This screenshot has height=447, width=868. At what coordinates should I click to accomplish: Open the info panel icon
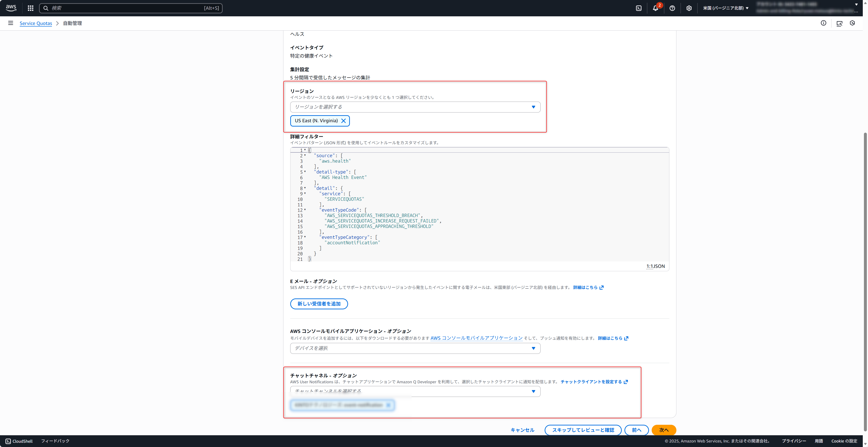click(823, 23)
